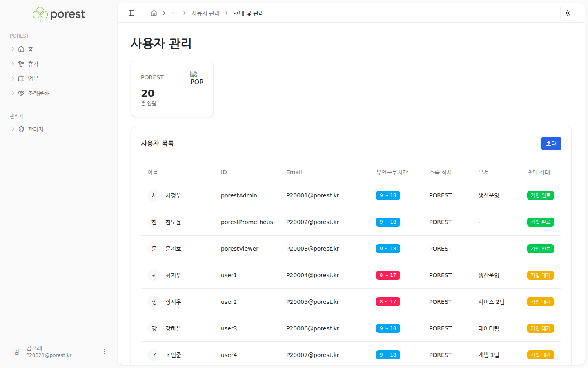Select the 업무 menu label
588x368 pixels.
pyautogui.click(x=33, y=79)
